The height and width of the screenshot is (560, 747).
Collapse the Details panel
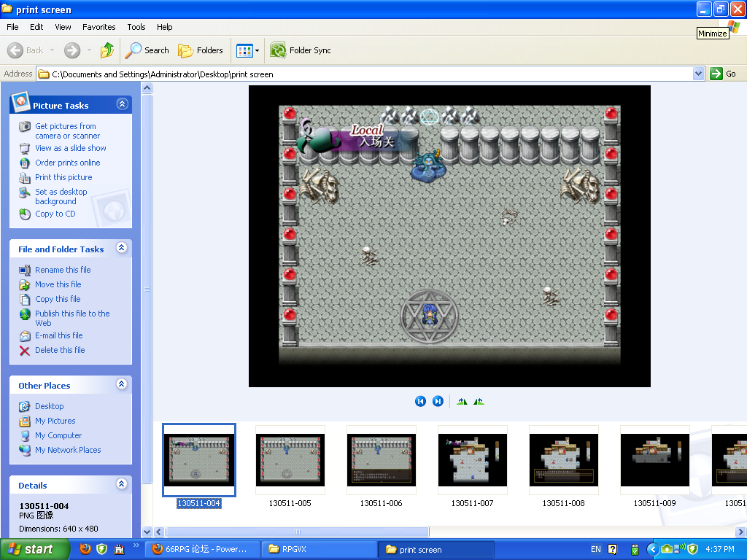coord(122,484)
